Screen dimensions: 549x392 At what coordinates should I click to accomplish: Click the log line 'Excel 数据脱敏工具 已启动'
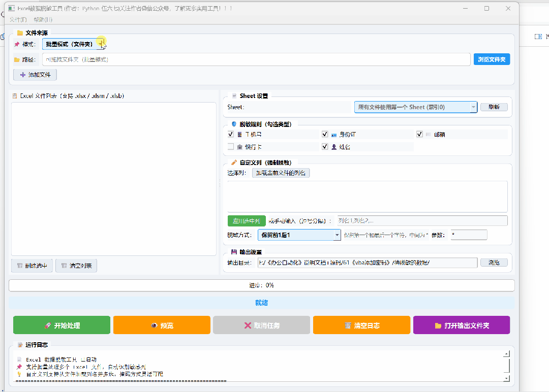pyautogui.click(x=62, y=360)
